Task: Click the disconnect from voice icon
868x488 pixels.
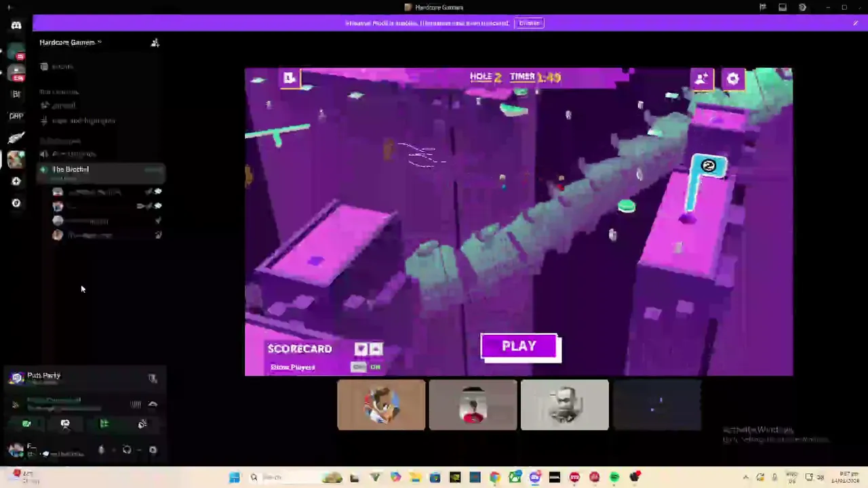Action: [x=153, y=405]
